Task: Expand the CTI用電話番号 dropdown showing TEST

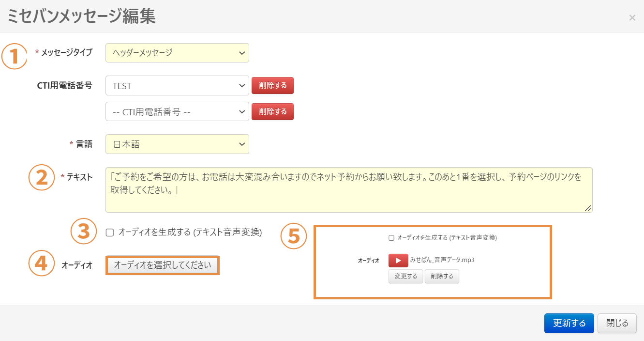Action: 177,86
